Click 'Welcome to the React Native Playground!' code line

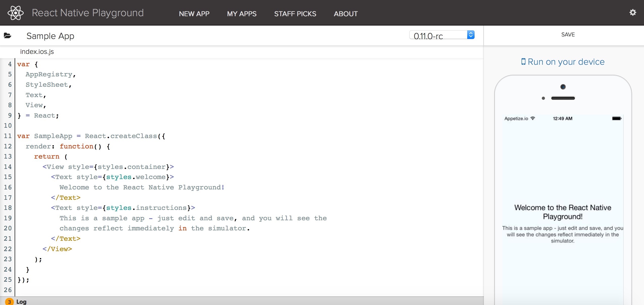tap(142, 187)
